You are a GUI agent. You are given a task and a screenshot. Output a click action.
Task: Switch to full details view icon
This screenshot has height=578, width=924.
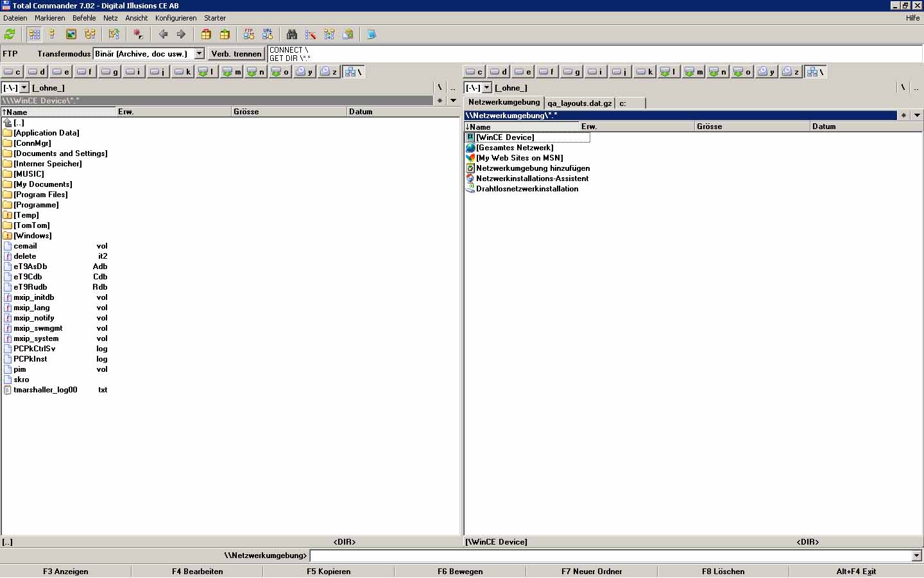coord(53,34)
